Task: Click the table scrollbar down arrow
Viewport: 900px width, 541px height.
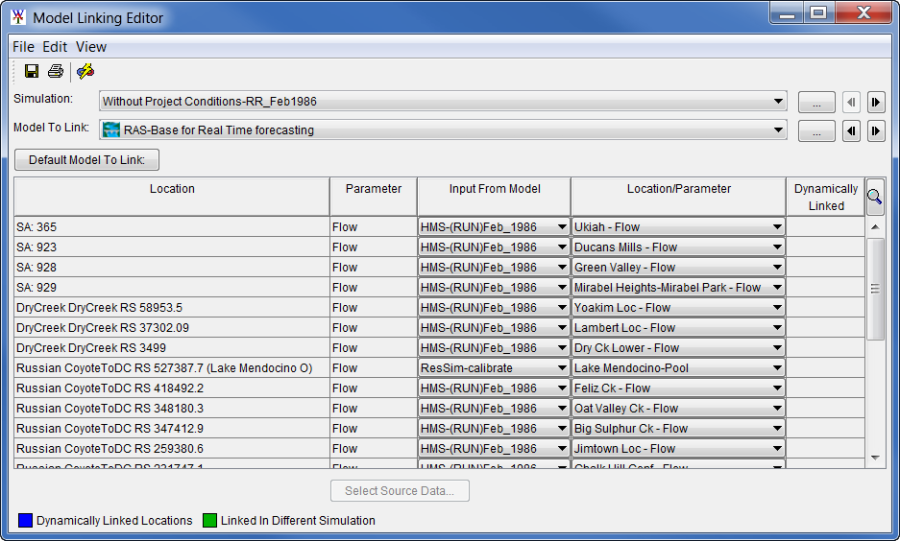Action: [875, 458]
